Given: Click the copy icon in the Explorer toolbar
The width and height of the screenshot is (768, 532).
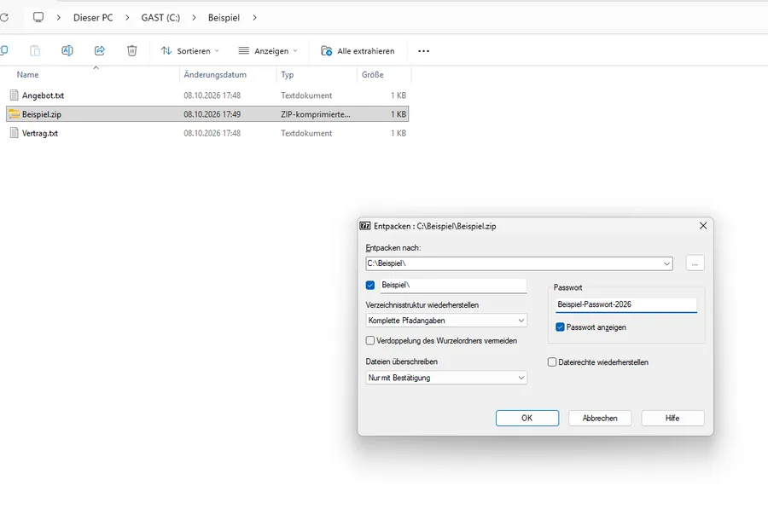Looking at the screenshot, I should (x=4, y=50).
